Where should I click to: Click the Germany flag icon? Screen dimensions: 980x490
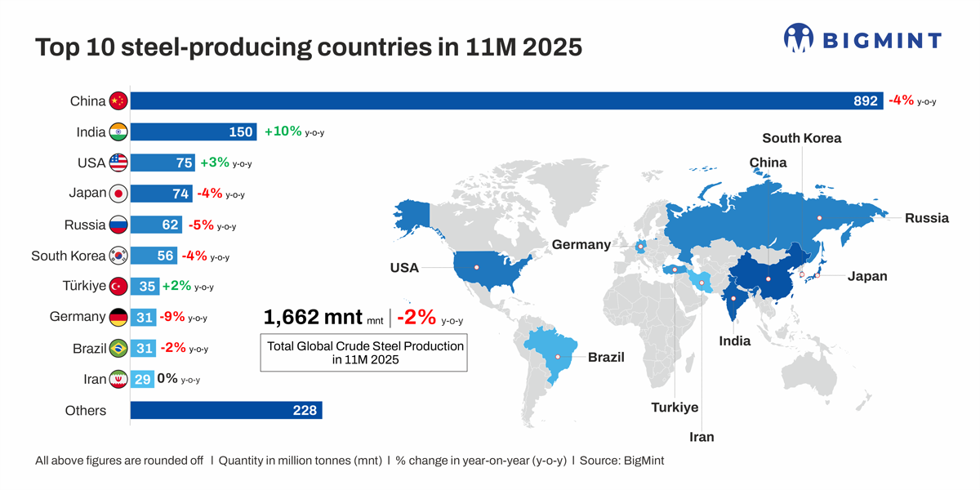pos(119,316)
